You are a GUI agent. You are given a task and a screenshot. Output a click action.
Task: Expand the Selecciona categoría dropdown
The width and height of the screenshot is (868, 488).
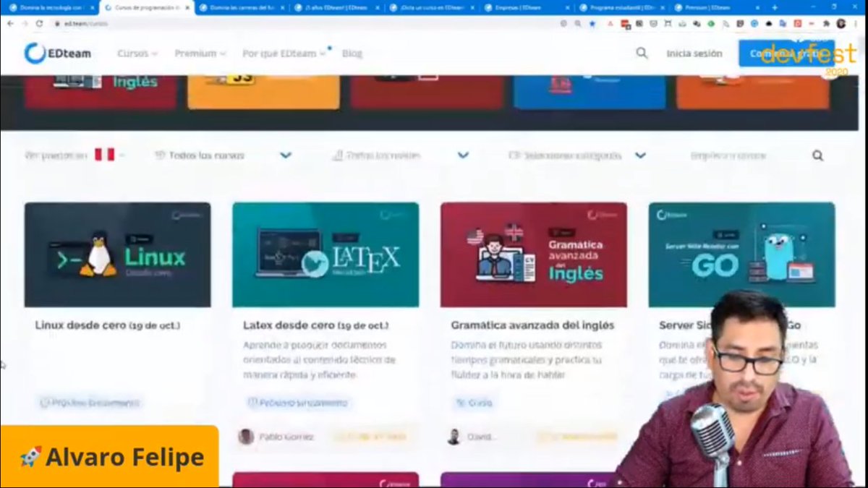[577, 155]
